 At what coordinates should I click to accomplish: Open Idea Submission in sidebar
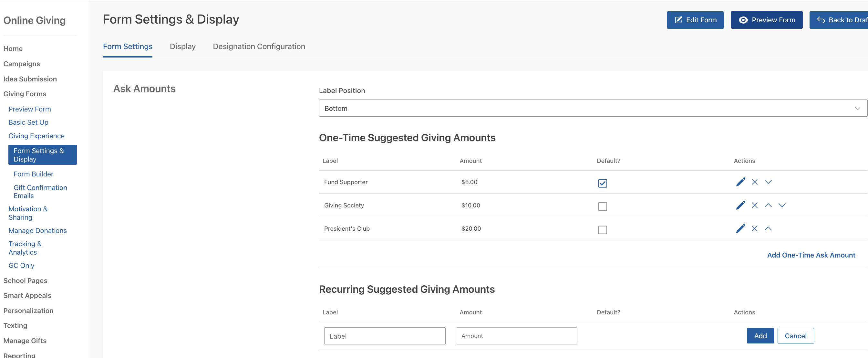pyautogui.click(x=30, y=79)
